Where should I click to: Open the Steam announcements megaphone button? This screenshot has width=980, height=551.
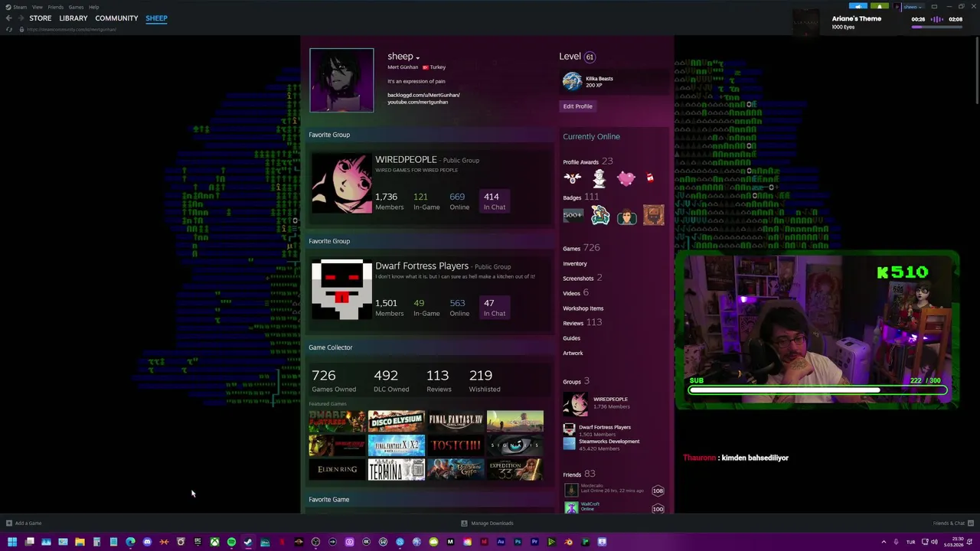coord(858,6)
